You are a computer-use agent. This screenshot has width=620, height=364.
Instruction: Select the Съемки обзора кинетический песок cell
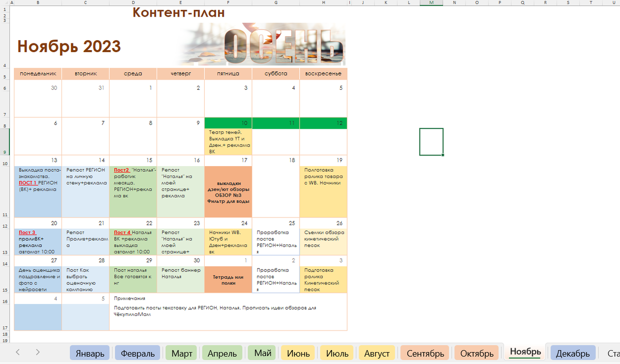(323, 242)
